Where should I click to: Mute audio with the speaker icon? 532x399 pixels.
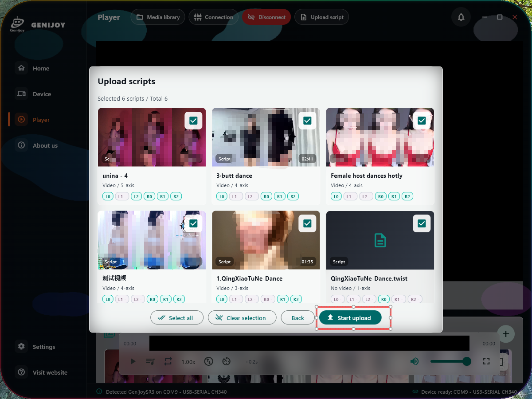tap(415, 361)
